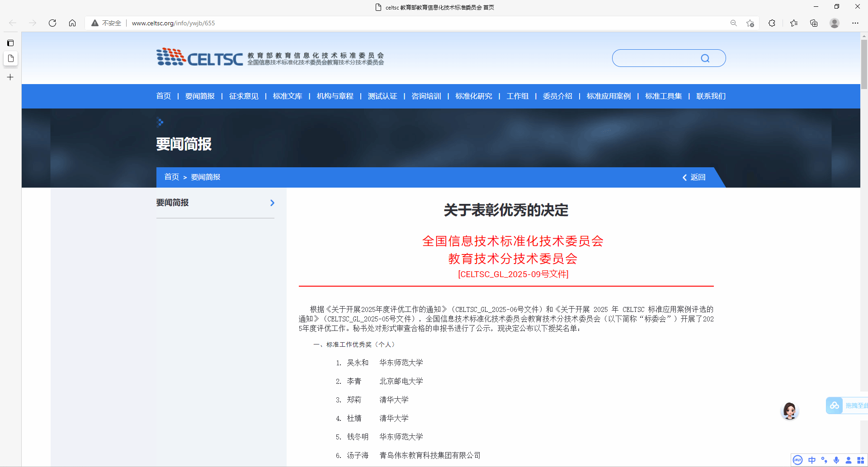Click the browser home icon
868x467 pixels.
tap(72, 23)
